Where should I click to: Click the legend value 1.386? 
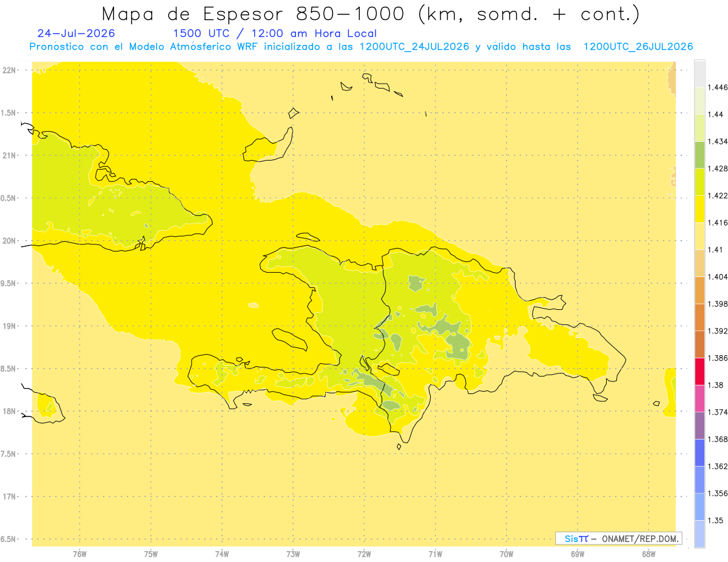pos(718,358)
